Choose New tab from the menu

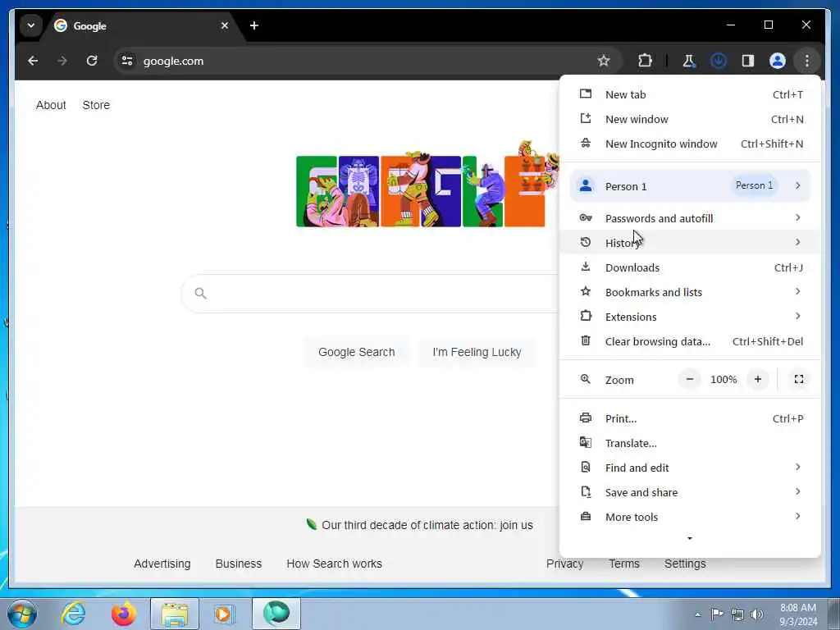click(x=690, y=94)
